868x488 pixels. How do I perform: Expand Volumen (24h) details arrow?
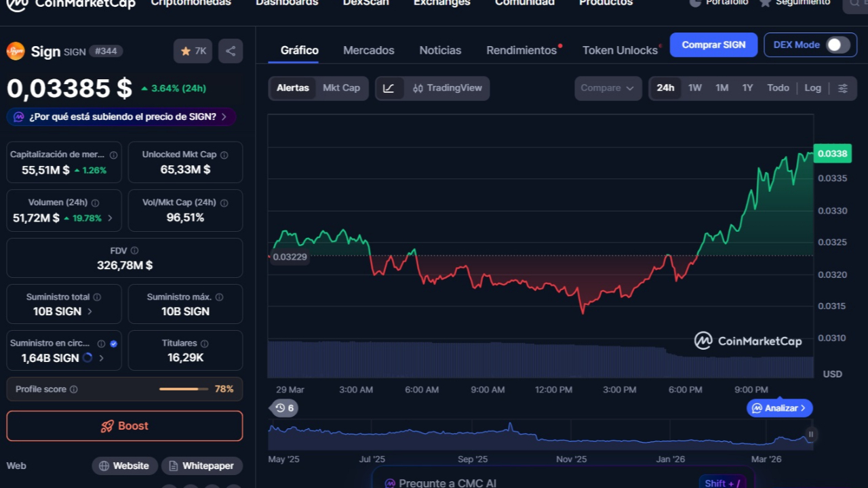point(110,218)
